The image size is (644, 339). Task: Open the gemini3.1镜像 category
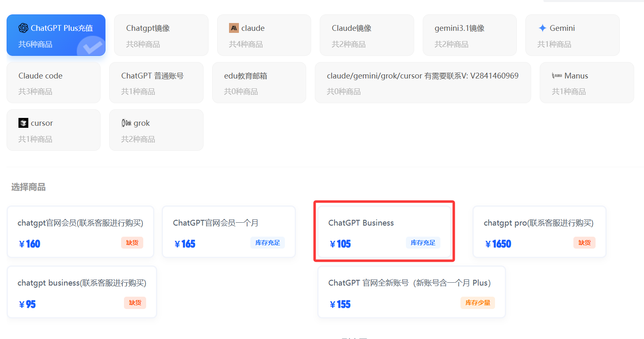coord(470,35)
